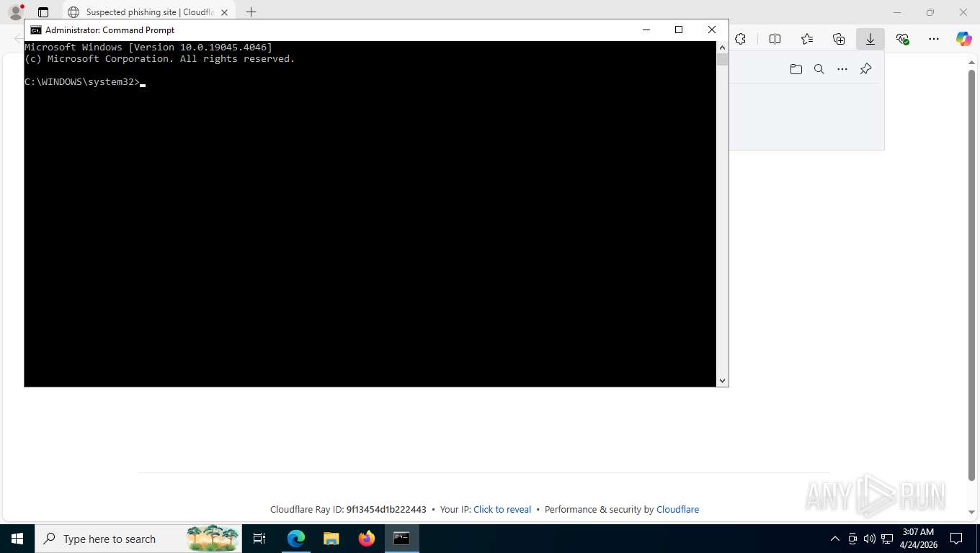Select the Suspected phishing site tab

[149, 12]
